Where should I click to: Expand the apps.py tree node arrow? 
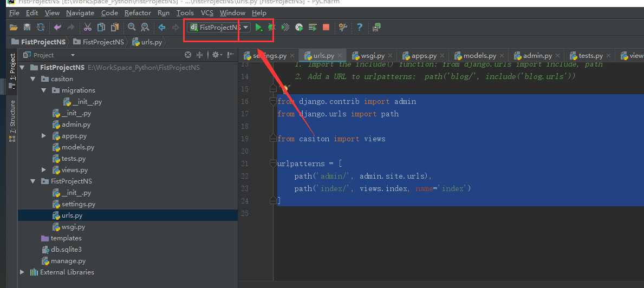pos(44,136)
